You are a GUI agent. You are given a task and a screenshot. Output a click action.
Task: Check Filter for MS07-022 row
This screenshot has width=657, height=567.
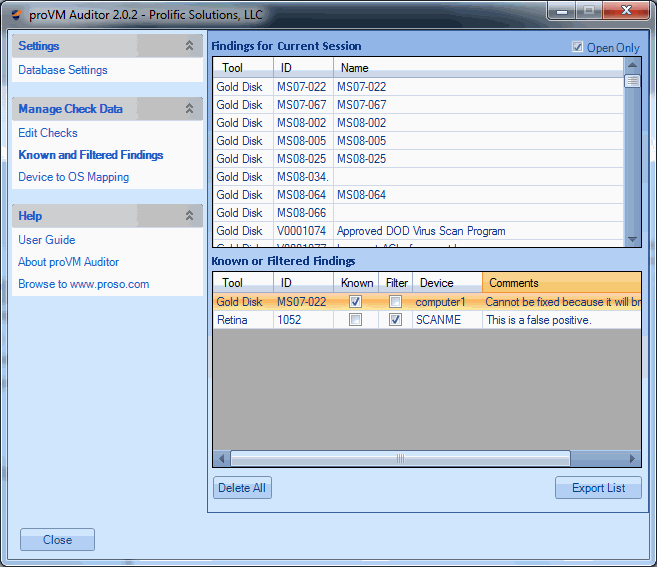pos(395,302)
